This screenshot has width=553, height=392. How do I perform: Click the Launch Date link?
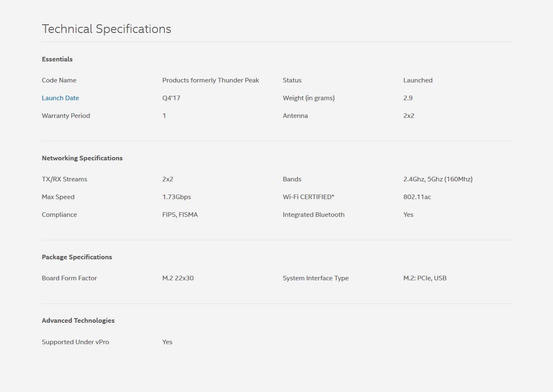(60, 98)
